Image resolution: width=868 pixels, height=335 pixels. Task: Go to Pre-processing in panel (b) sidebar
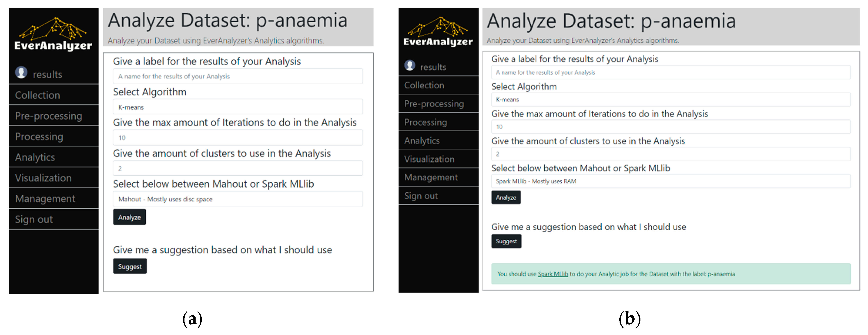434,103
